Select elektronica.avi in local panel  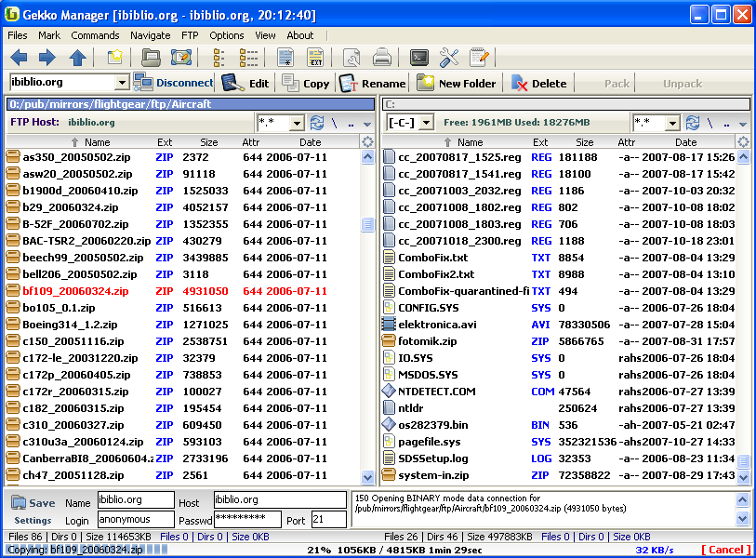pos(558,325)
